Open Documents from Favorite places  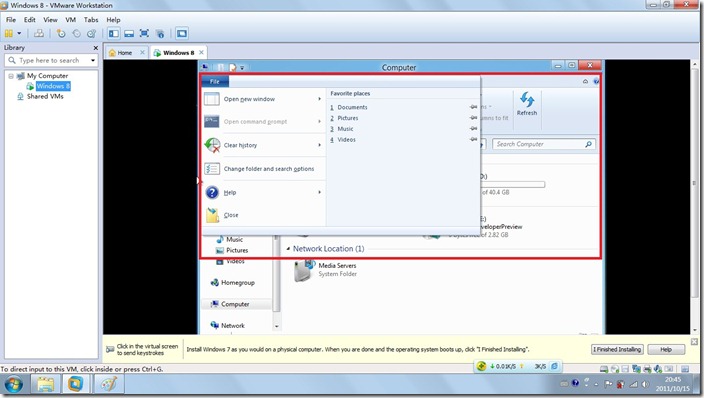[x=352, y=107]
